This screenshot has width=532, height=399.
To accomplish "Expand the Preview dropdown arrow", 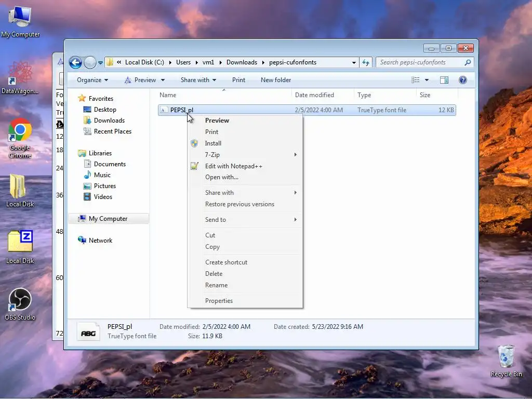I will [163, 80].
